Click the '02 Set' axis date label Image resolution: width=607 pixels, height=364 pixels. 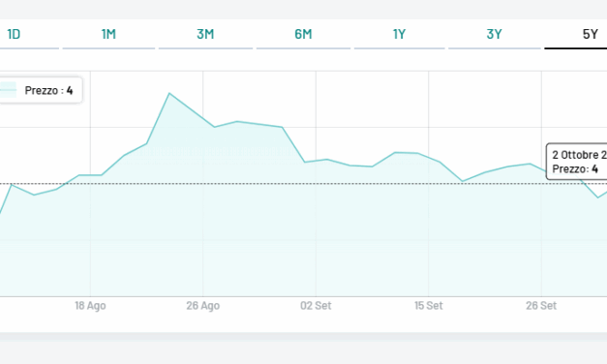pyautogui.click(x=316, y=306)
